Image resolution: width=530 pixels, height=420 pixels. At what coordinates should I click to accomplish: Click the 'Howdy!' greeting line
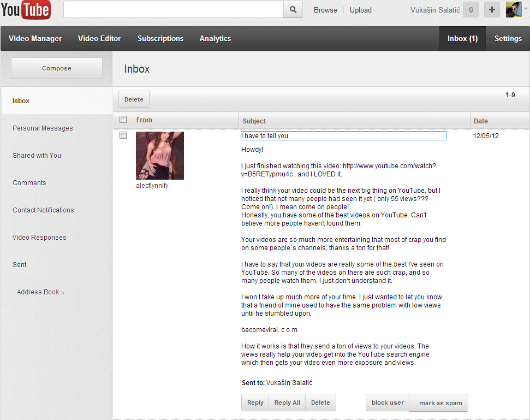pos(252,150)
